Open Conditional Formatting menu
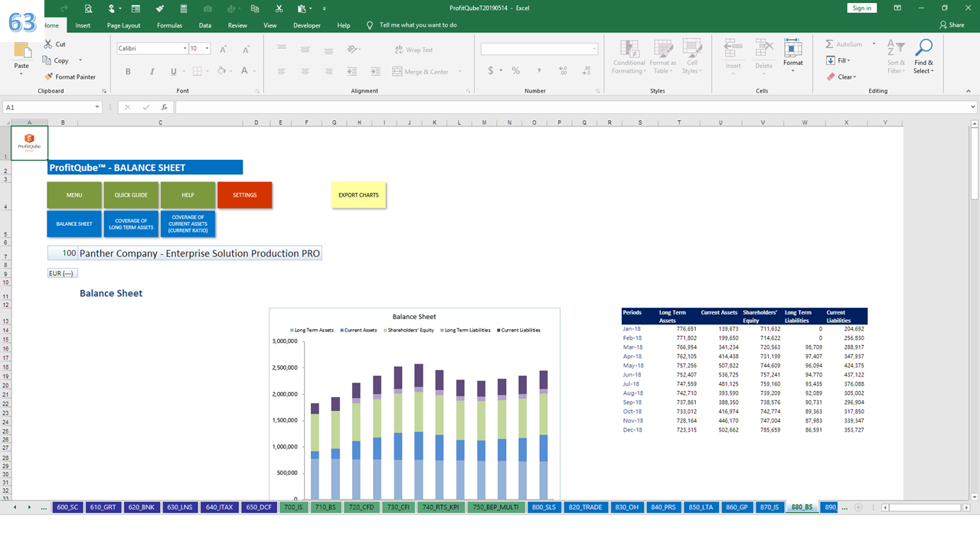 tap(629, 57)
